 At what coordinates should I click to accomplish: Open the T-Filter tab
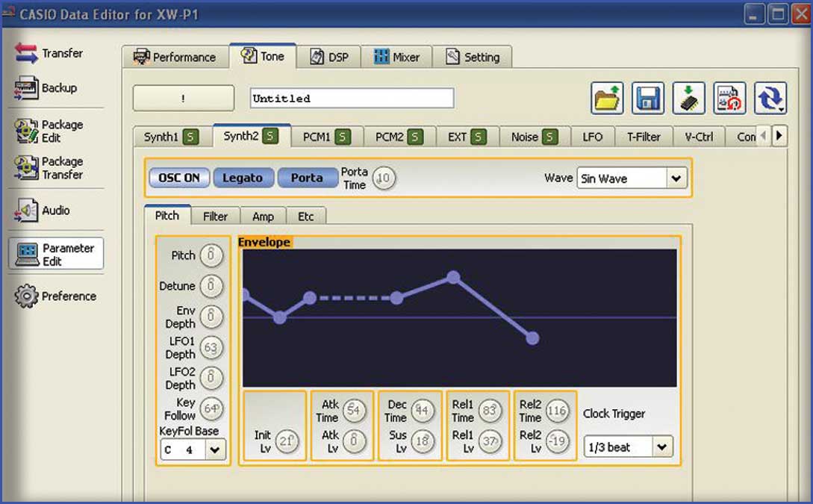pyautogui.click(x=644, y=137)
